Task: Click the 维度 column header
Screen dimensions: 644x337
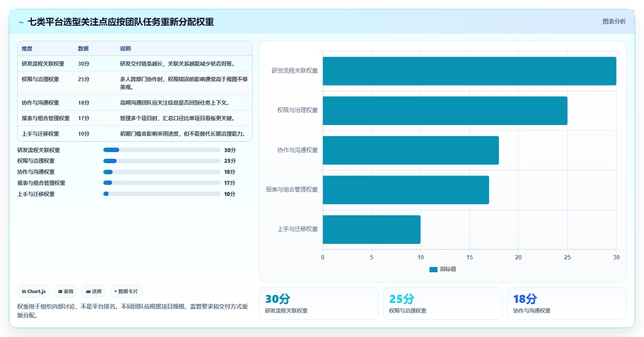Action: [x=27, y=49]
